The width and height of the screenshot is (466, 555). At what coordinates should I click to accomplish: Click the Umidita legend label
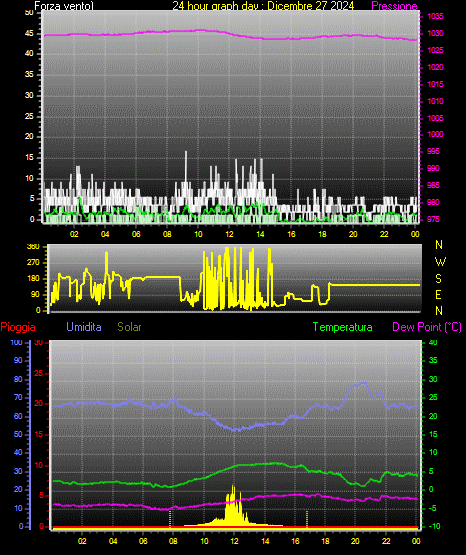pos(84,326)
